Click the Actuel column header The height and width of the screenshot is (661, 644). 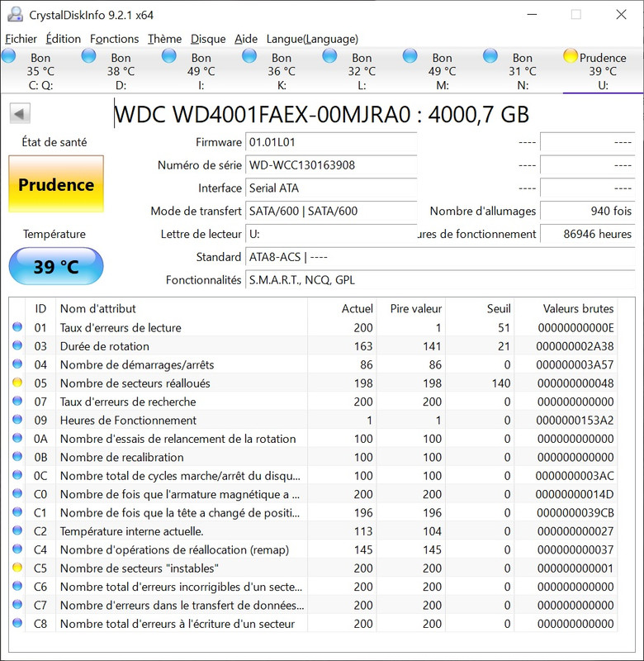(342, 308)
